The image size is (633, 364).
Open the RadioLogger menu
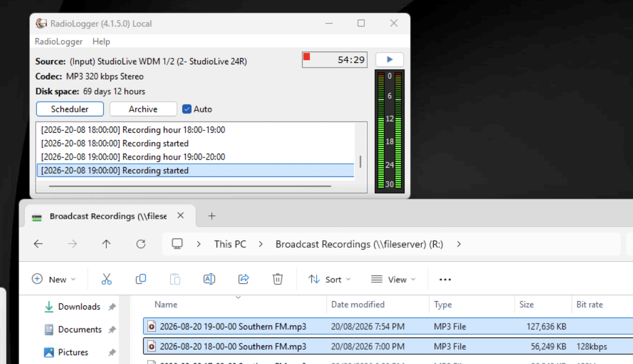point(59,41)
